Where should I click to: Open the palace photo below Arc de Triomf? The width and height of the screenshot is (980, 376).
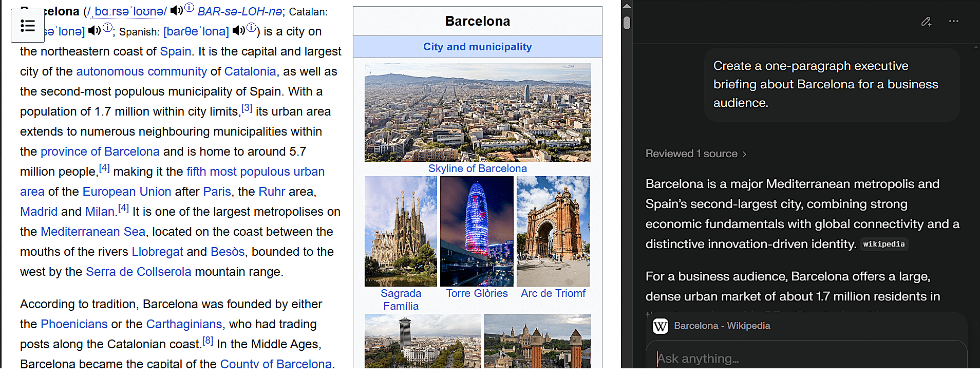click(x=537, y=341)
